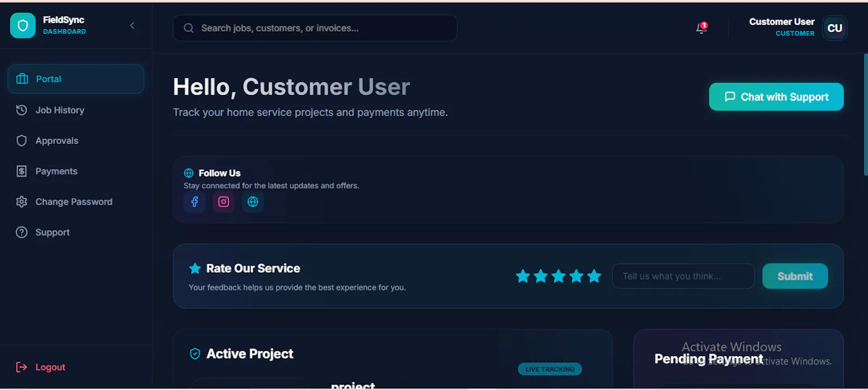Viewport: 868px width, 390px height.
Task: Focus the search jobs, customers, invoices field
Action: [315, 28]
